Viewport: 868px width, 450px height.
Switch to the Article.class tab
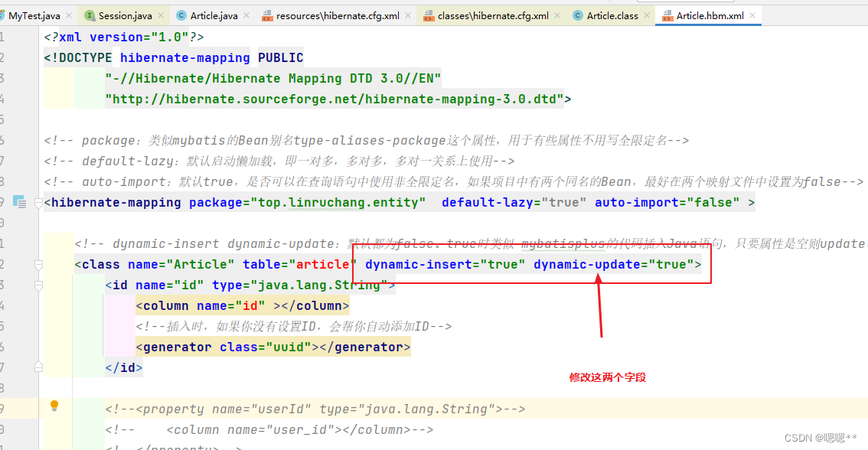tap(612, 15)
